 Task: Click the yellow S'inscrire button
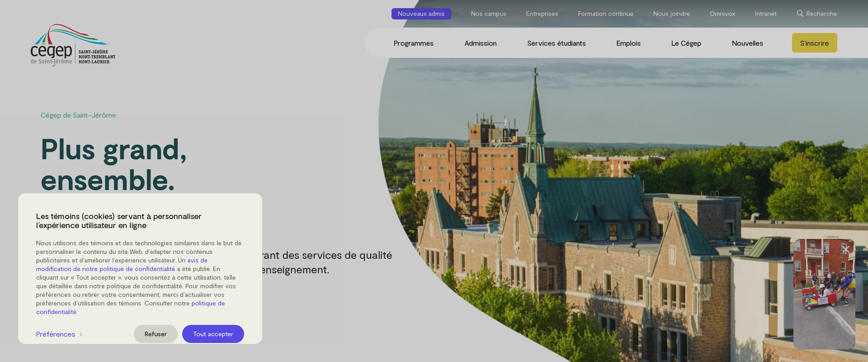(814, 43)
